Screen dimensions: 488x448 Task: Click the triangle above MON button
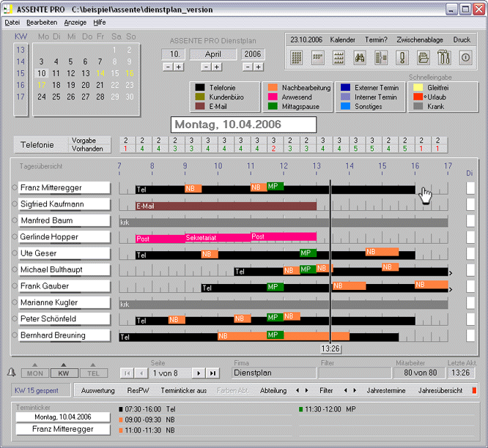pyautogui.click(x=35, y=365)
